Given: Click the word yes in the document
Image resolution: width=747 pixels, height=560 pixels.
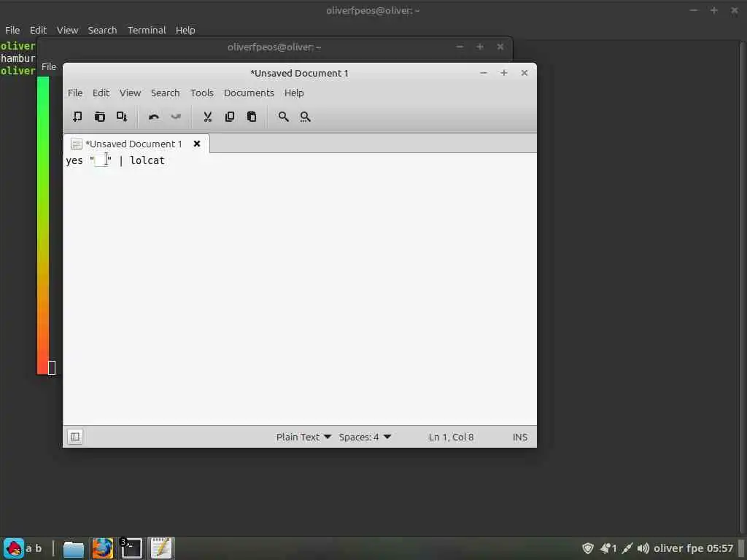Looking at the screenshot, I should 74,160.
